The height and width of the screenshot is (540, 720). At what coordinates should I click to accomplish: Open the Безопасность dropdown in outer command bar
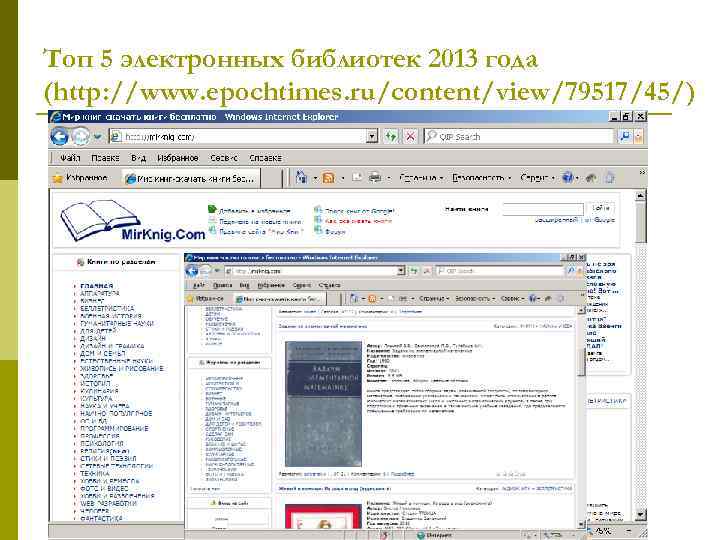coord(482,178)
